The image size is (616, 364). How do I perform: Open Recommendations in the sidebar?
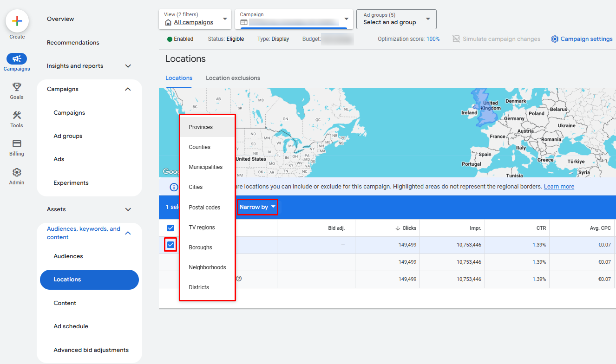click(x=73, y=43)
